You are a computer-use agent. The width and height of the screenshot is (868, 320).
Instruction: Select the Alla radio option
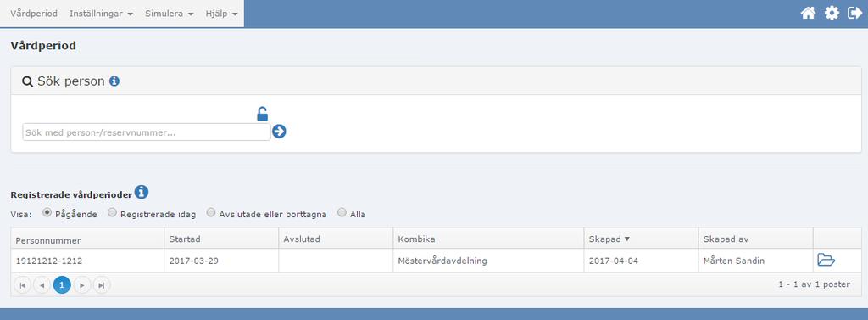coord(342,212)
